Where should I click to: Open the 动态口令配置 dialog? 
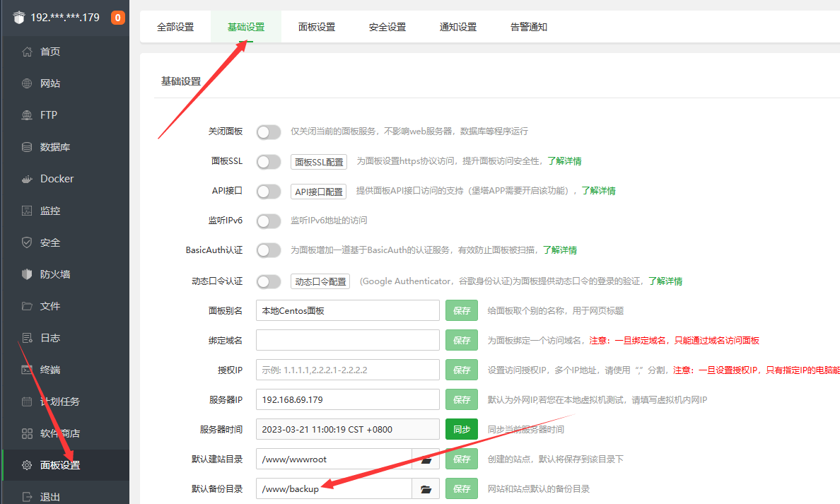click(x=320, y=281)
